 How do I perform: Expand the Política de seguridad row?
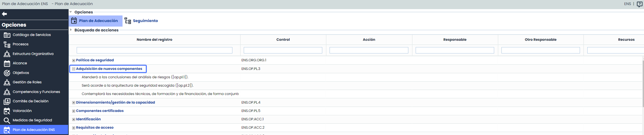tap(74, 61)
